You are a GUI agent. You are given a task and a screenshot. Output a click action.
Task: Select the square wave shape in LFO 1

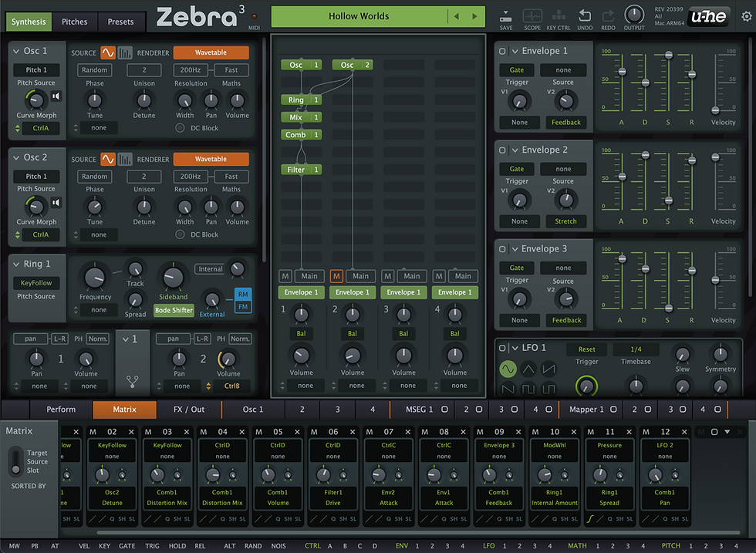[528, 388]
